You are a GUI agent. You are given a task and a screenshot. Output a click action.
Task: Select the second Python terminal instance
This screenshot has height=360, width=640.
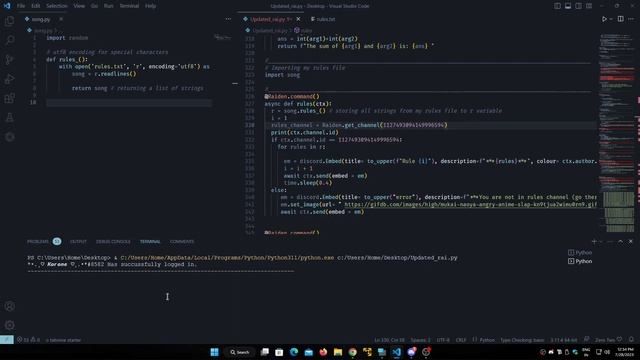click(580, 261)
